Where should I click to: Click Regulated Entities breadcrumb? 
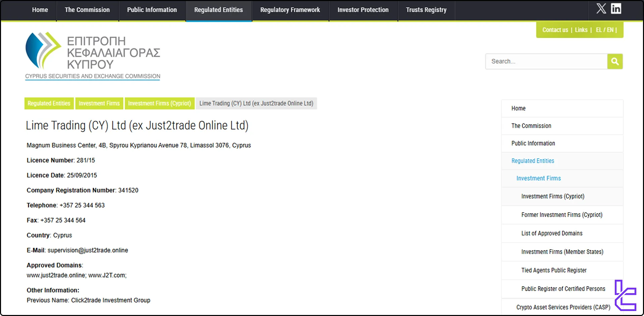pos(49,103)
